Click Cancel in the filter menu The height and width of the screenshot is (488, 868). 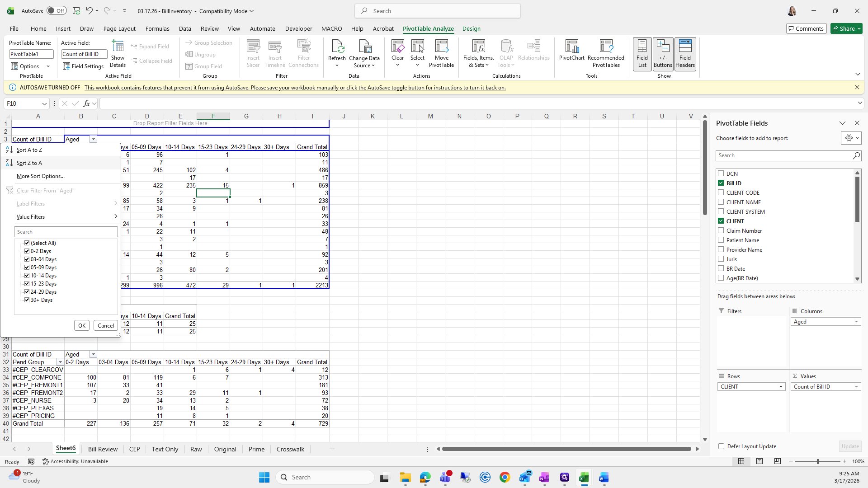106,326
